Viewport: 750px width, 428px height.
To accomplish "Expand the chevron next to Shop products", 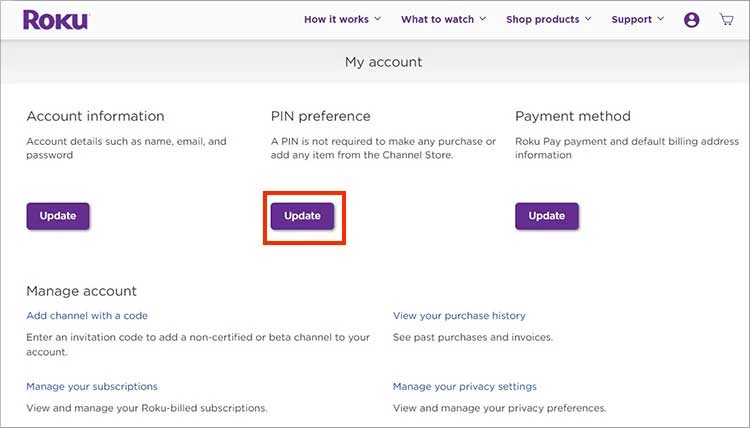I will click(588, 19).
